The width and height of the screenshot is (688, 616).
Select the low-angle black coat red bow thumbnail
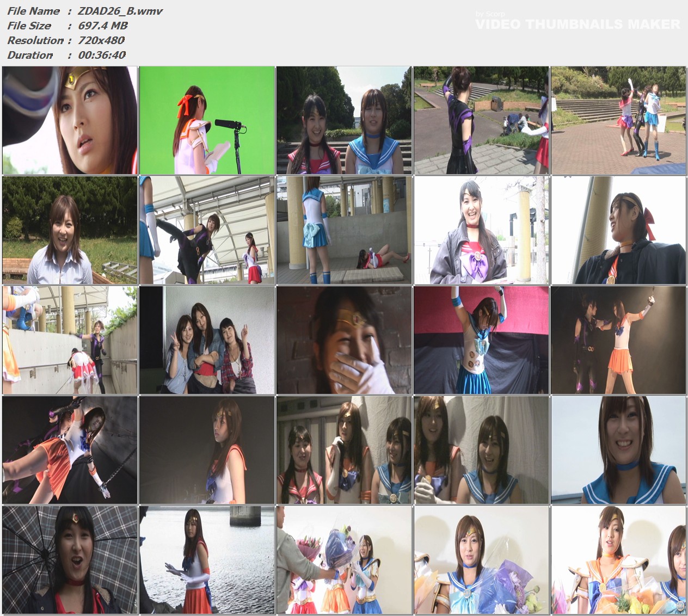click(618, 230)
